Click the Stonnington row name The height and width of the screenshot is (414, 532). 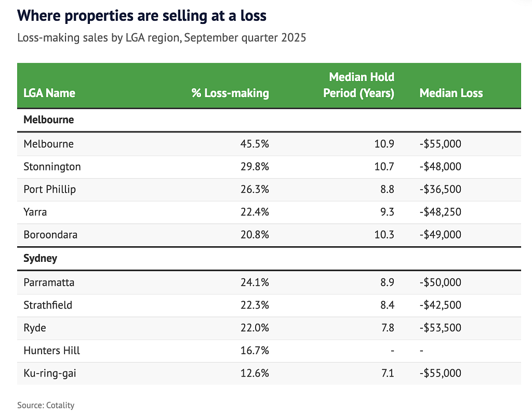point(52,167)
